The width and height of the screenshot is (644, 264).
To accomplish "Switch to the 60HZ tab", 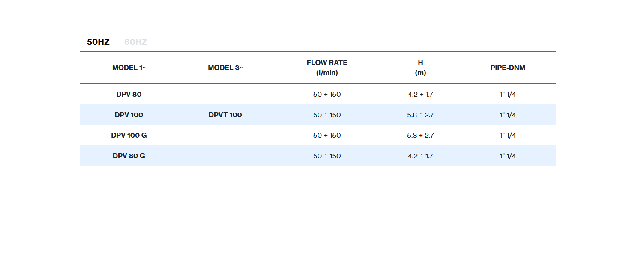I will [x=135, y=42].
